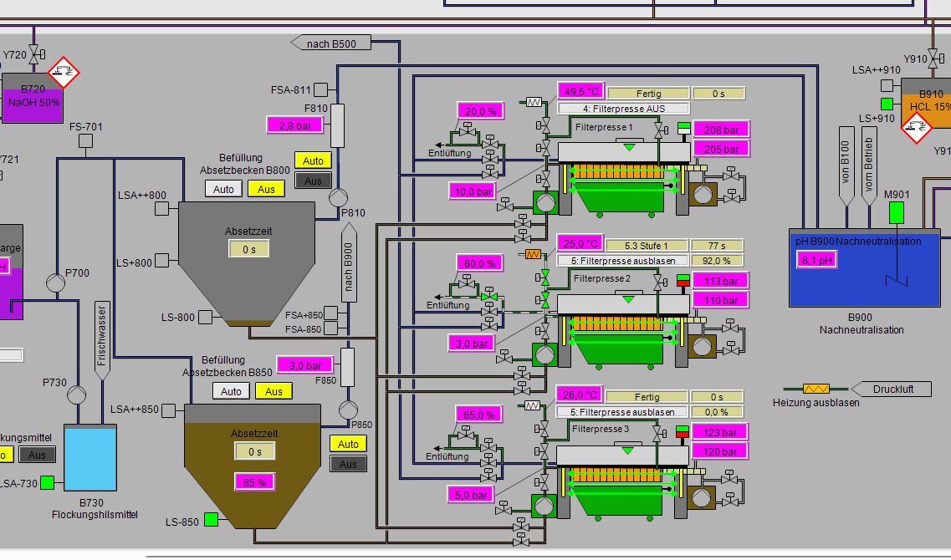Screen dimensions: 951x560
Task: Click the Druckluft label
Action: [892, 389]
